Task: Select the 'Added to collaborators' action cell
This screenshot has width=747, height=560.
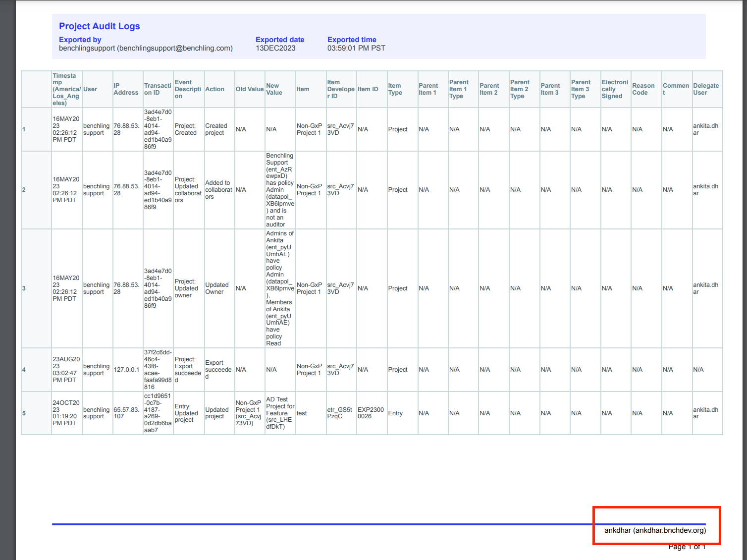Action: click(219, 190)
